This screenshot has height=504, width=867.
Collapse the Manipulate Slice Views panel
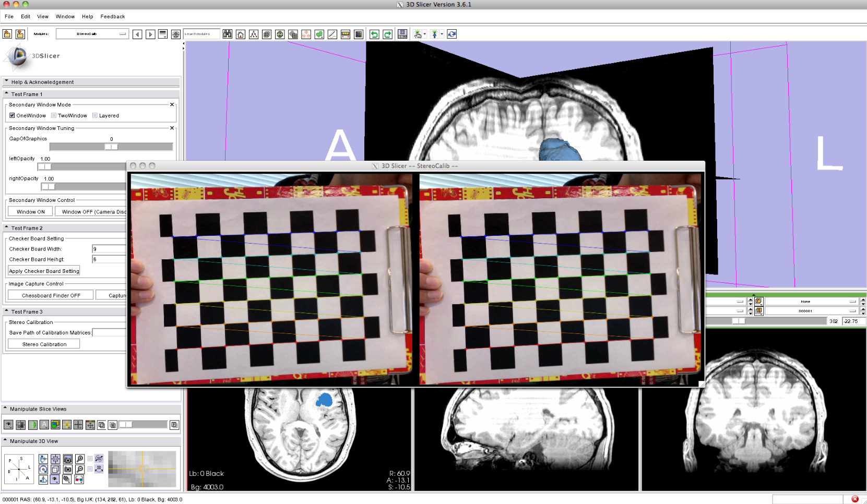[x=5, y=409]
